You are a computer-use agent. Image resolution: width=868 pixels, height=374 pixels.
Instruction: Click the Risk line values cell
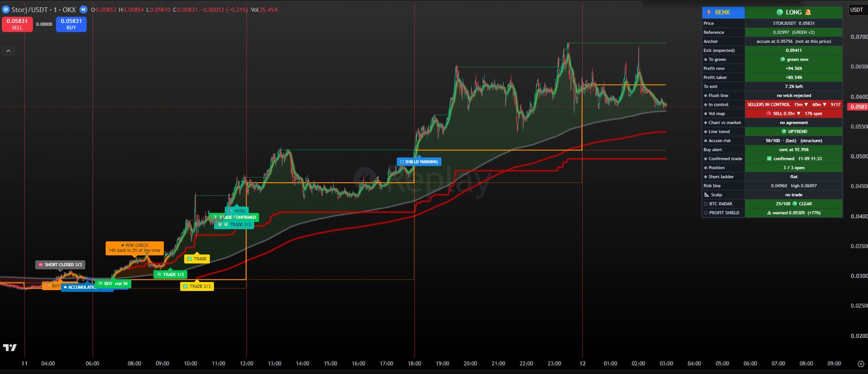tap(794, 186)
